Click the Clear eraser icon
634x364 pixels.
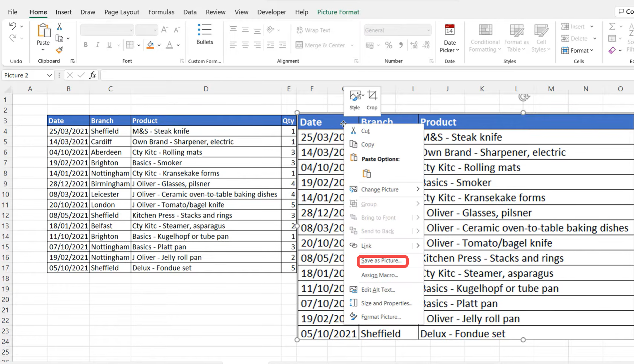click(x=612, y=51)
